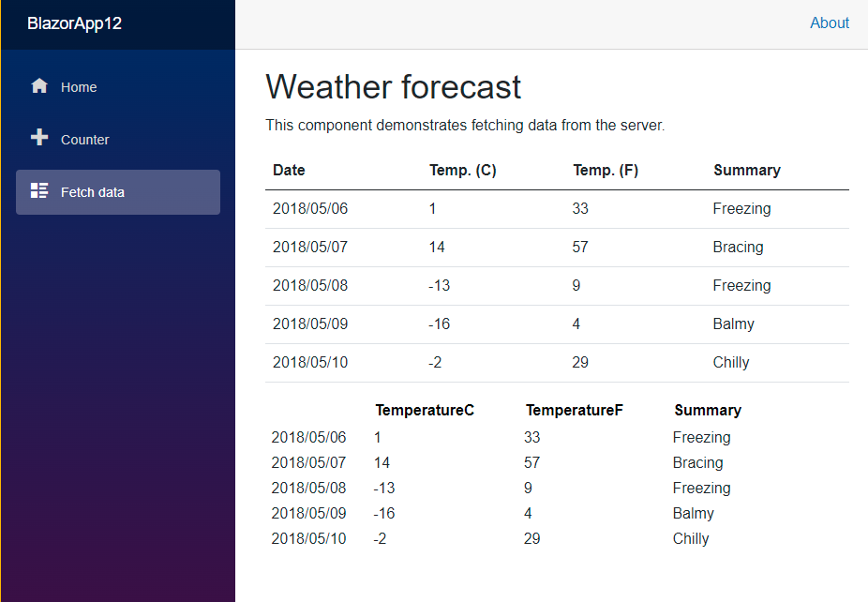Open the Home navigation item
Screen dimensions: 868x602
click(79, 86)
